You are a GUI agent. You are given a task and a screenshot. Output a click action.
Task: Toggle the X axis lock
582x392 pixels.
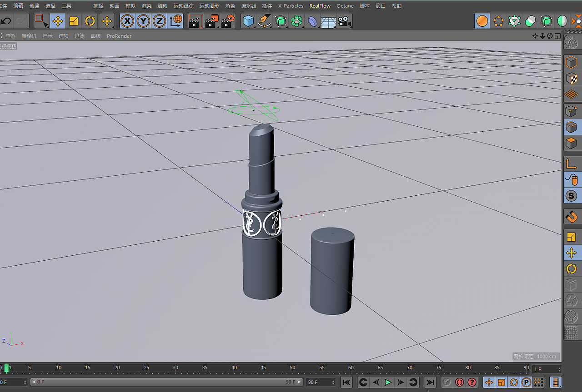point(128,21)
